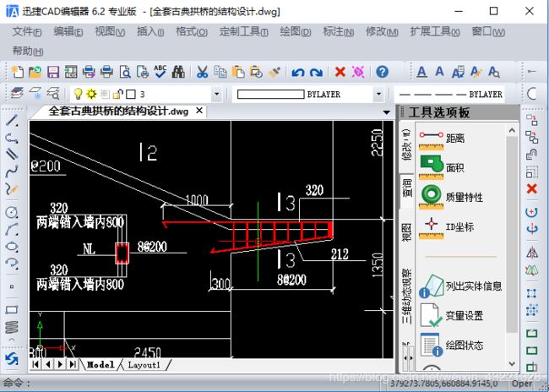
Task: Open the 插入 menu
Action: click(x=150, y=32)
